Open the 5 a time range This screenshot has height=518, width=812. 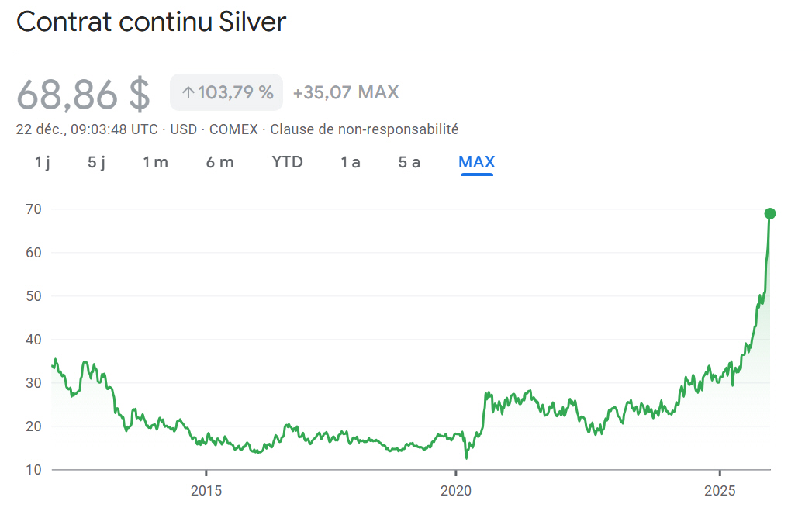point(409,162)
